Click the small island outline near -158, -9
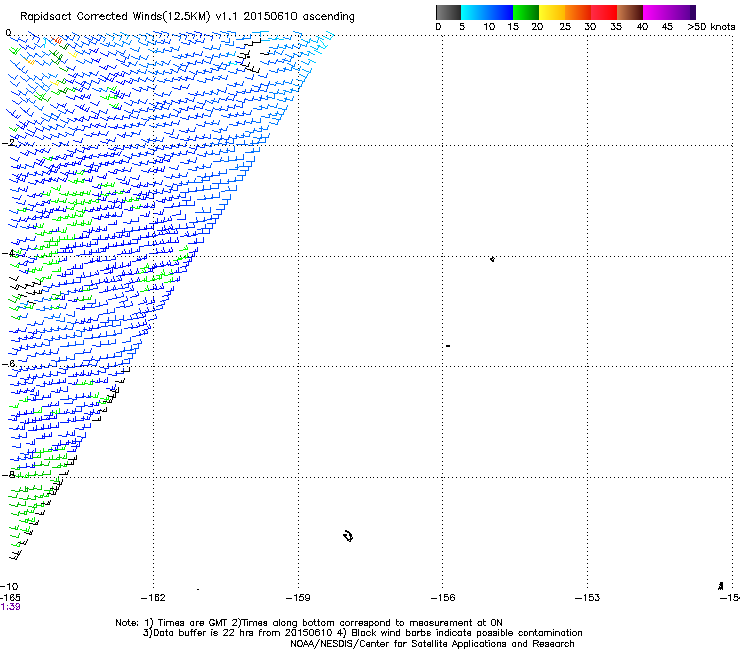Image resolution: width=740 pixels, height=650 pixels. 348,536
